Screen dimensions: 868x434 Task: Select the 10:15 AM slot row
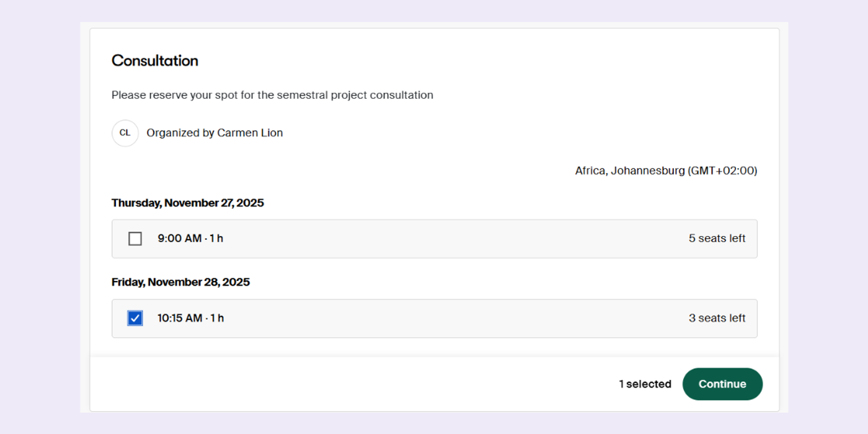tap(434, 318)
